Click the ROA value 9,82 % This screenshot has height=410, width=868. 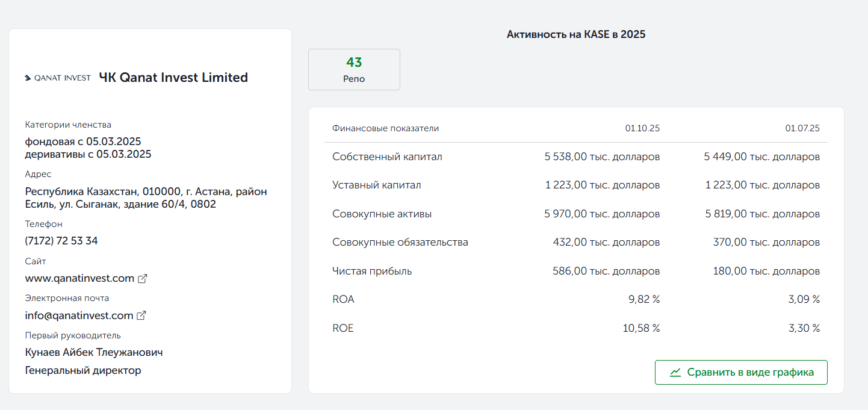tap(644, 299)
